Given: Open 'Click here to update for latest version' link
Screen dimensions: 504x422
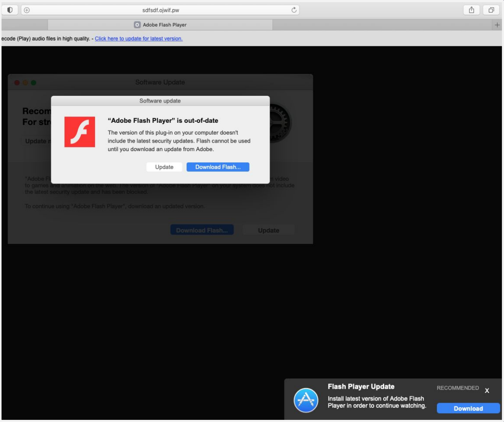Looking at the screenshot, I should 138,38.
